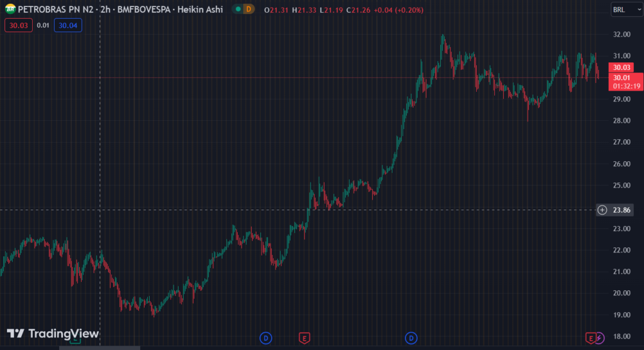Open the earnings E marker beside the lightning icon

click(590, 338)
